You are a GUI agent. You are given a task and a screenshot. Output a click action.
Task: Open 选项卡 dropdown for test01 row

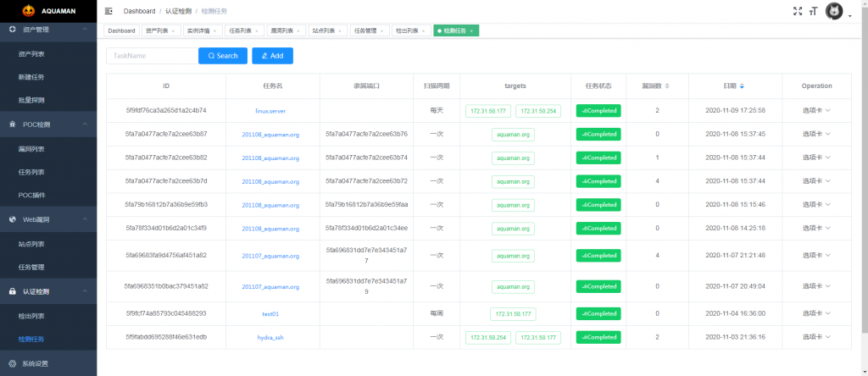[816, 313]
